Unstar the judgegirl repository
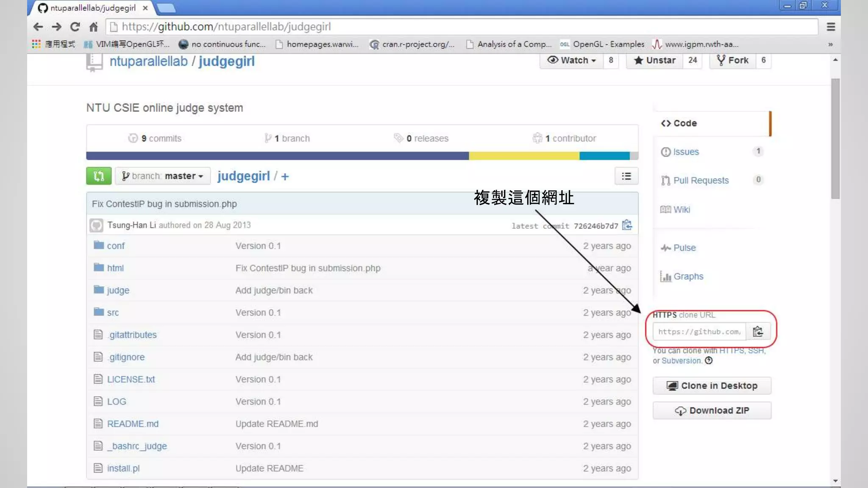 (x=655, y=60)
